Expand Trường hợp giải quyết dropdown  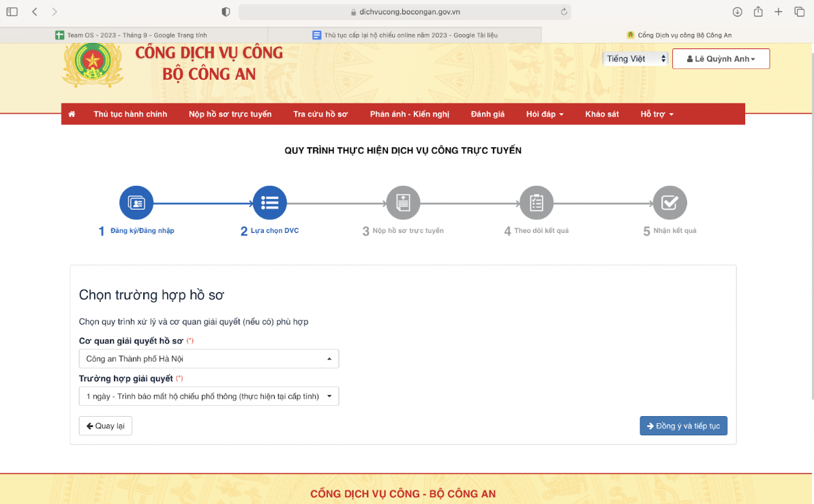(x=209, y=396)
